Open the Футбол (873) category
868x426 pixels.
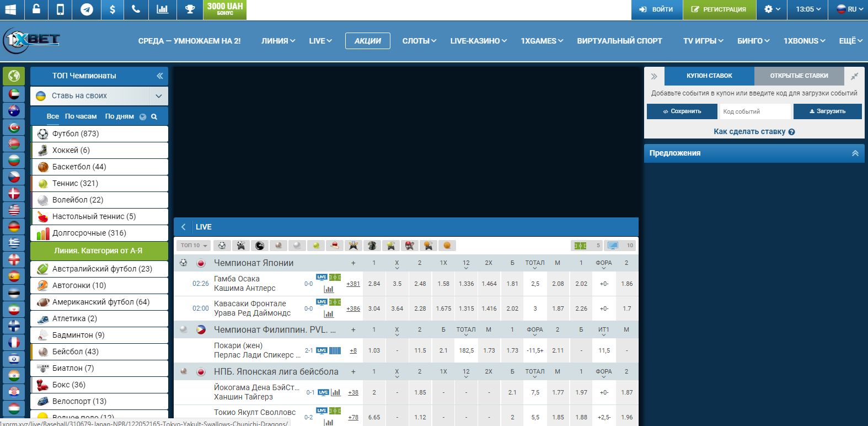pos(99,134)
